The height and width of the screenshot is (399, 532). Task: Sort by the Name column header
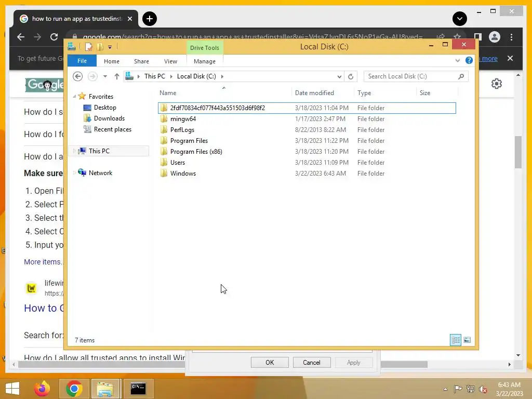coord(224,92)
